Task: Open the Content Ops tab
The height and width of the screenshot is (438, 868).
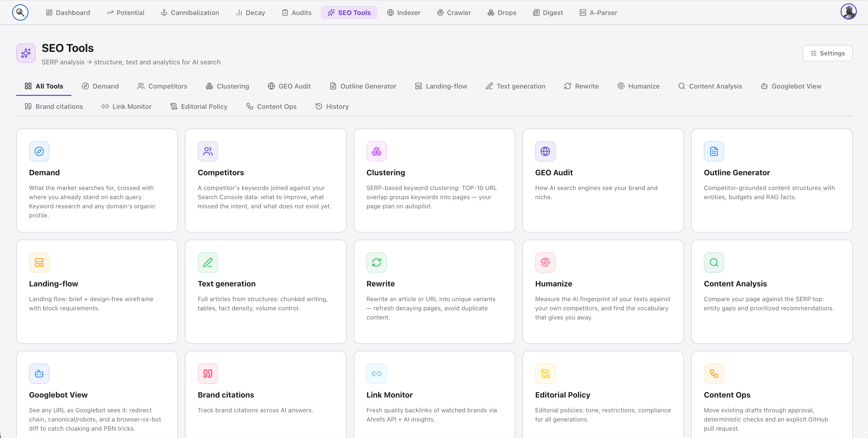Action: click(x=271, y=106)
